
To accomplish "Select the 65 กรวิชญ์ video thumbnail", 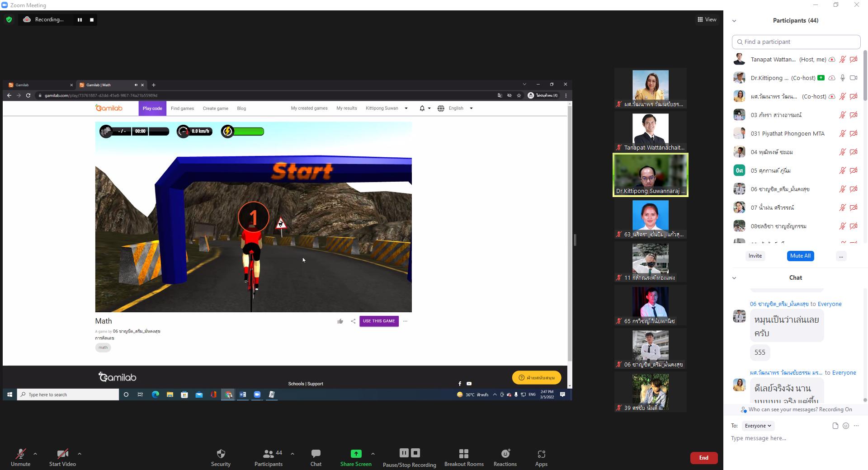I will [x=651, y=305].
